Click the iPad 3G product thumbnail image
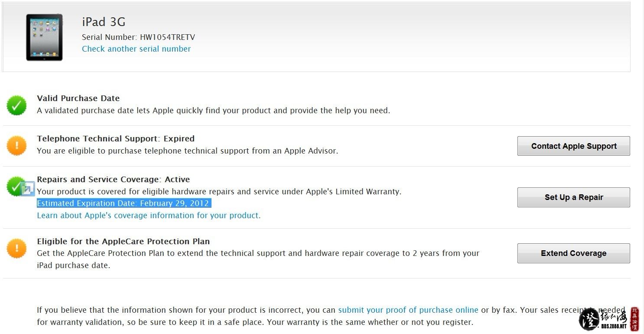Screen dimensions: 644x334 point(44,37)
